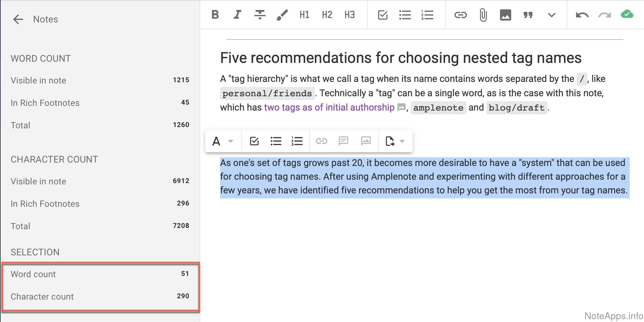Viewport: 644px width, 322px height.
Task: Select the highlighter brush tool
Action: (x=282, y=15)
